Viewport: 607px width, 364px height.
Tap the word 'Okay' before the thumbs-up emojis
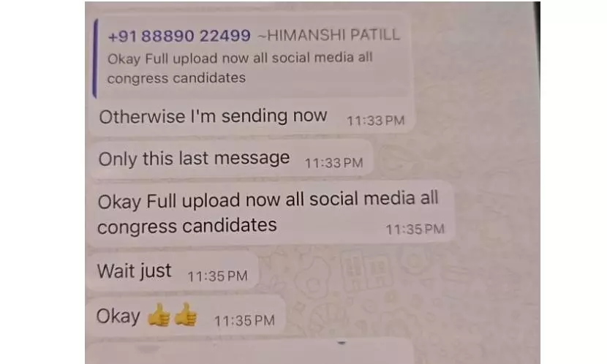coord(118,316)
